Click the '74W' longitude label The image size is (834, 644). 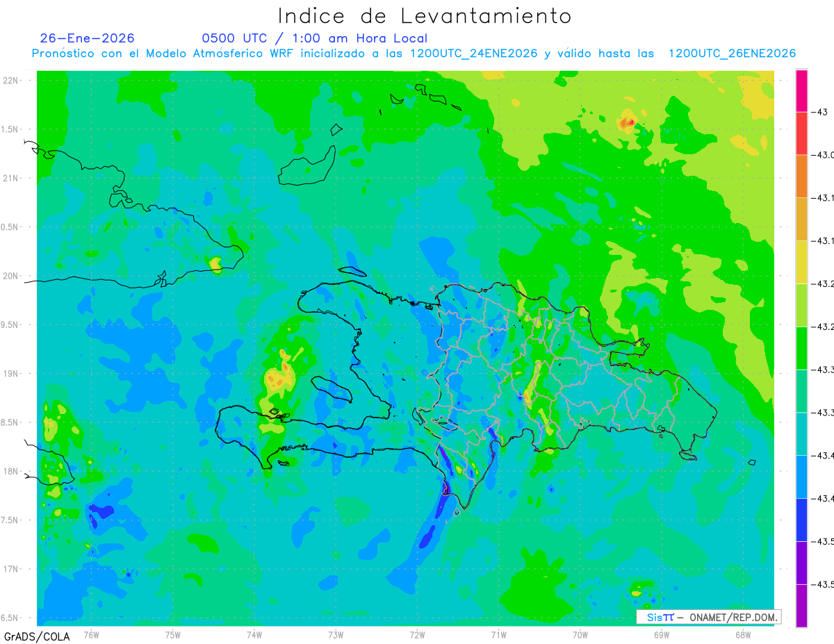[254, 634]
